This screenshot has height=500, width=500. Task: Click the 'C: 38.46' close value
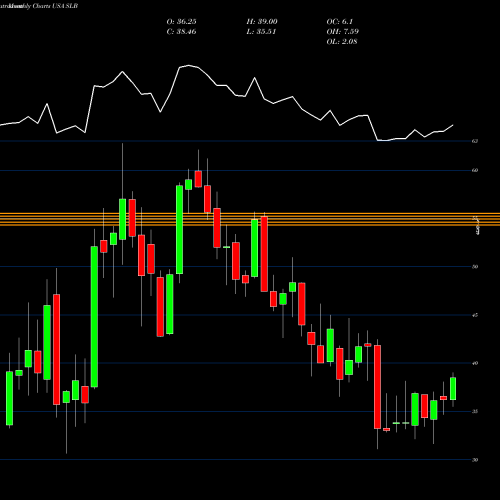[181, 32]
